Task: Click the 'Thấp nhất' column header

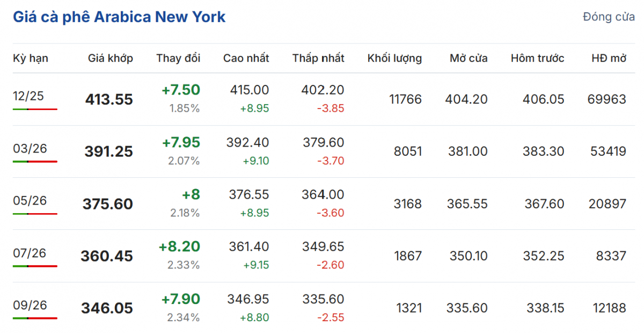Action: 318,58
